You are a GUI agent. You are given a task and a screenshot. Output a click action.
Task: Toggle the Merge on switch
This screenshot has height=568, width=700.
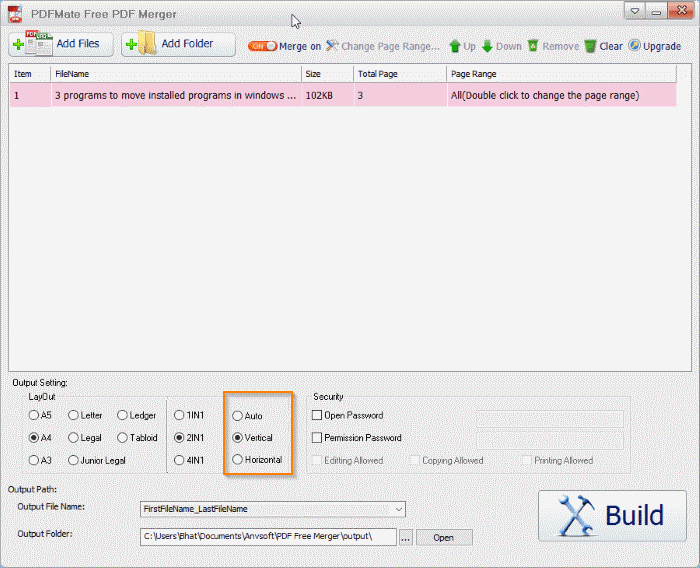pyautogui.click(x=262, y=46)
